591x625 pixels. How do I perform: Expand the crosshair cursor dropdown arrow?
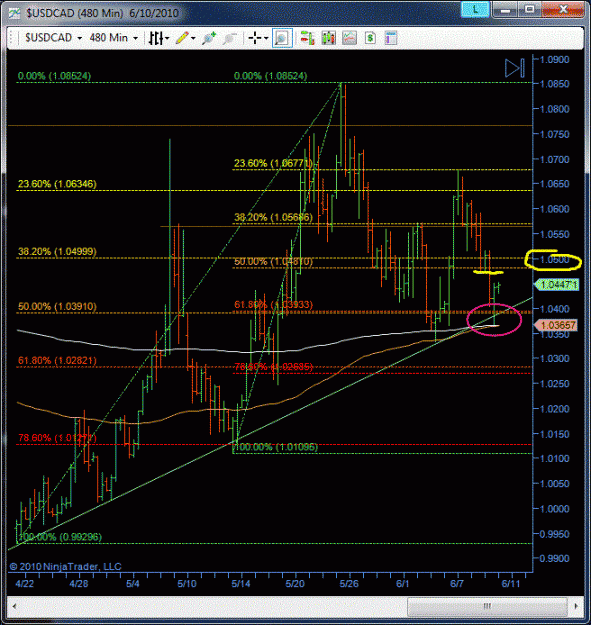coord(266,39)
